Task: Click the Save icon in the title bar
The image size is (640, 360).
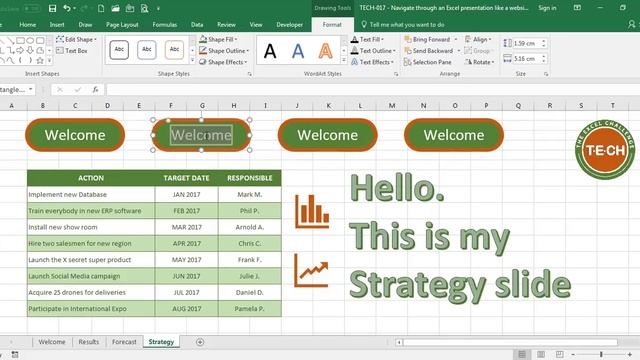Action: tap(52, 8)
